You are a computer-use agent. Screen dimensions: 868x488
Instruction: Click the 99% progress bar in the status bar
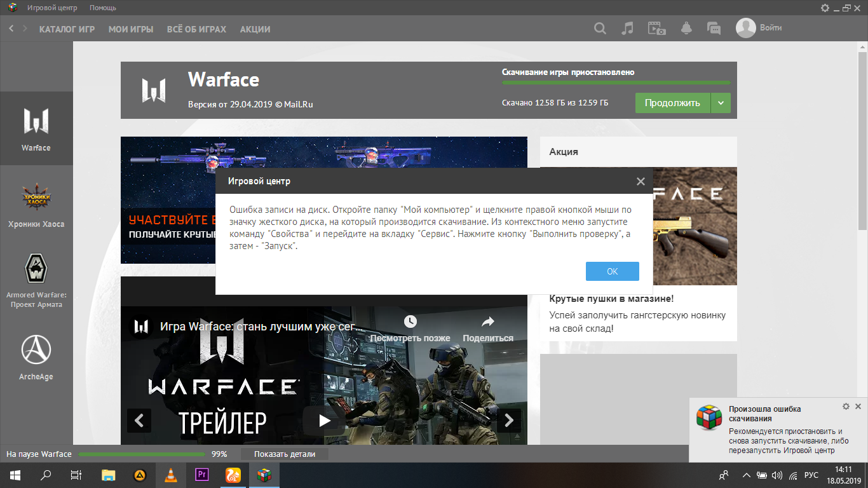(143, 454)
